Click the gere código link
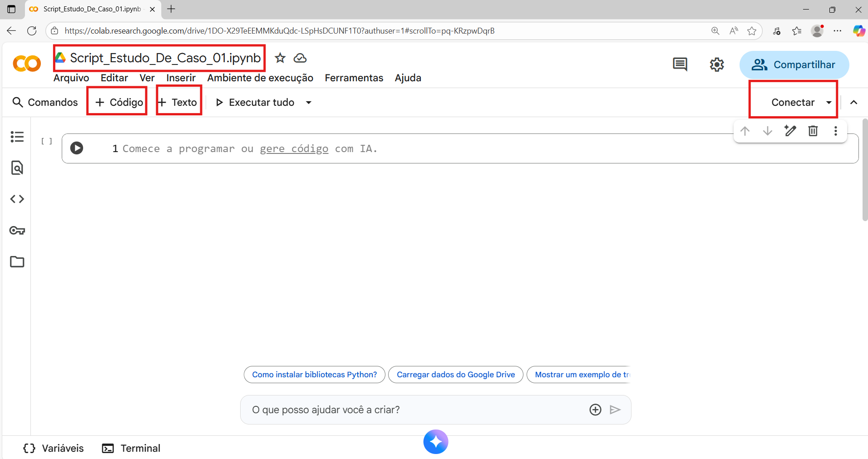The height and width of the screenshot is (459, 868). tap(294, 149)
